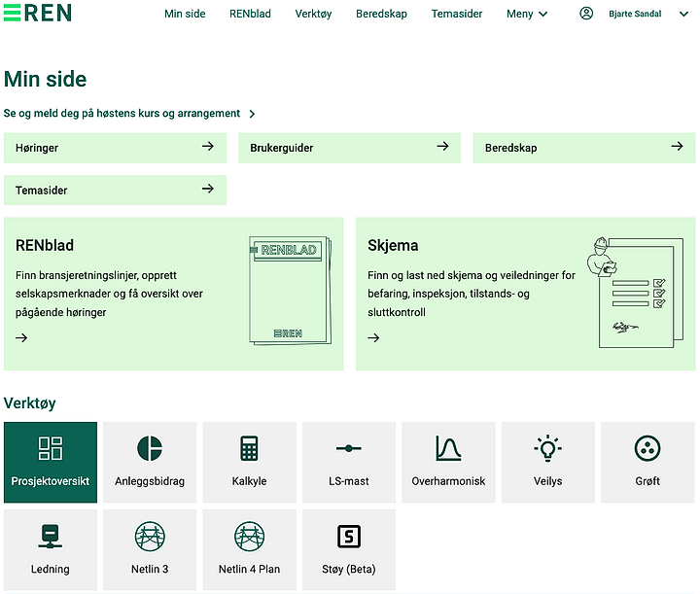The image size is (700, 594).
Task: Click the arrow in the RENblad card
Action: pyautogui.click(x=21, y=338)
